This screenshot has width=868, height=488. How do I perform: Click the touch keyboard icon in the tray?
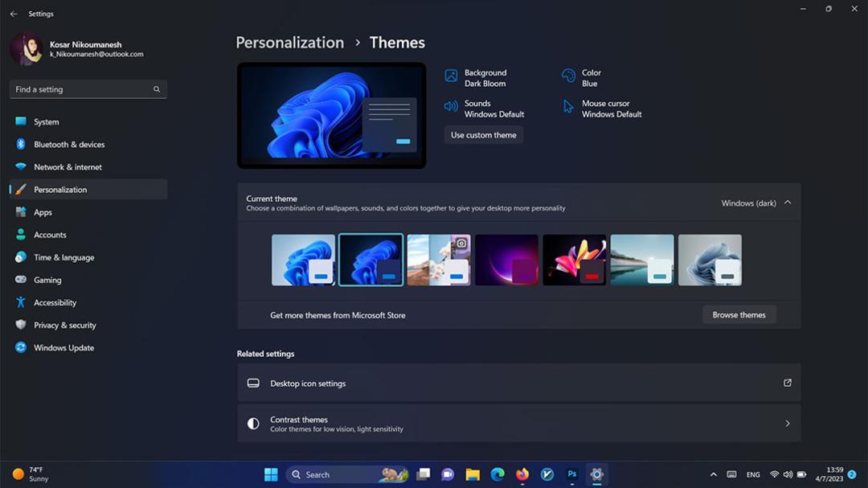tap(731, 474)
